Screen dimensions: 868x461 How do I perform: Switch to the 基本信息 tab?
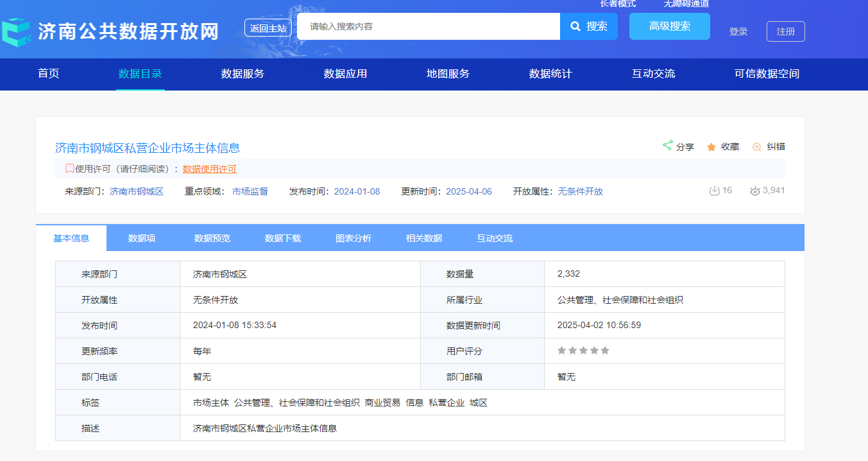(x=71, y=238)
